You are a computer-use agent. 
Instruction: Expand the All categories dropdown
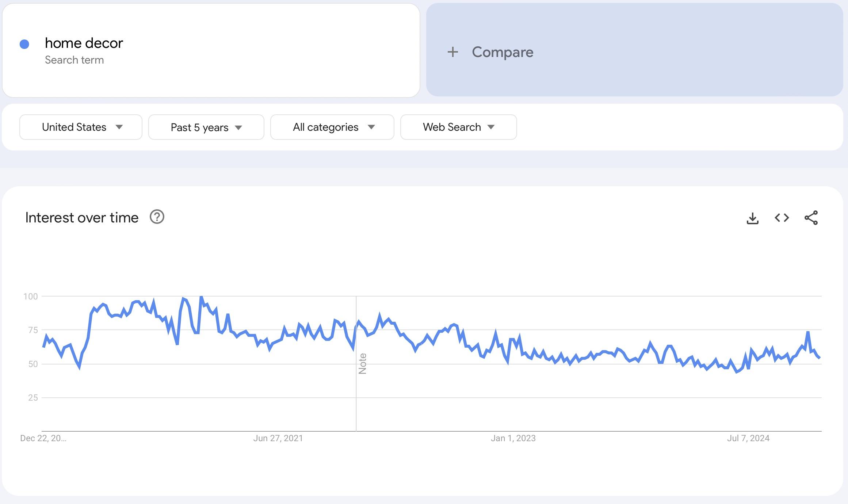tap(332, 127)
